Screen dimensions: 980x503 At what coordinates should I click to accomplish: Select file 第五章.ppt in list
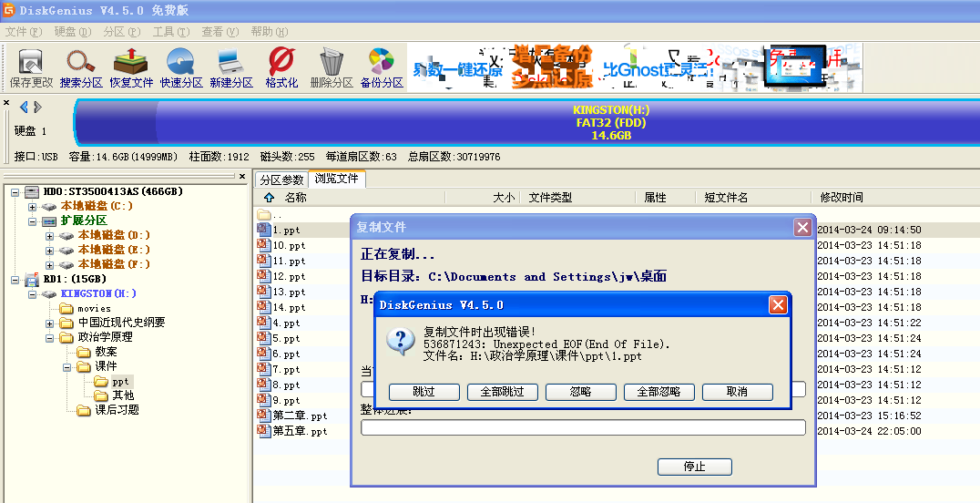(300, 431)
